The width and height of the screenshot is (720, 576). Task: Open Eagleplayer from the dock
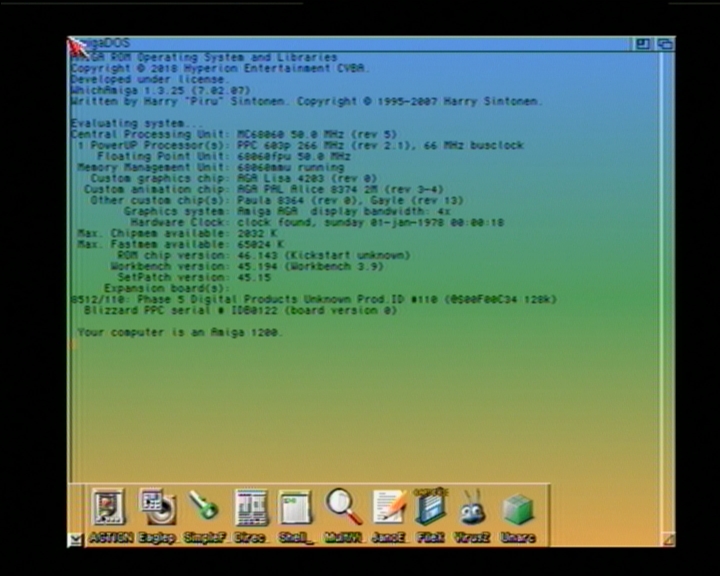pyautogui.click(x=157, y=509)
